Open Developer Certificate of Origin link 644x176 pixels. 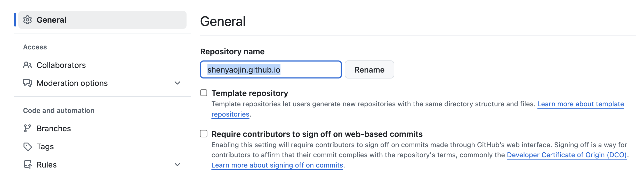point(567,155)
